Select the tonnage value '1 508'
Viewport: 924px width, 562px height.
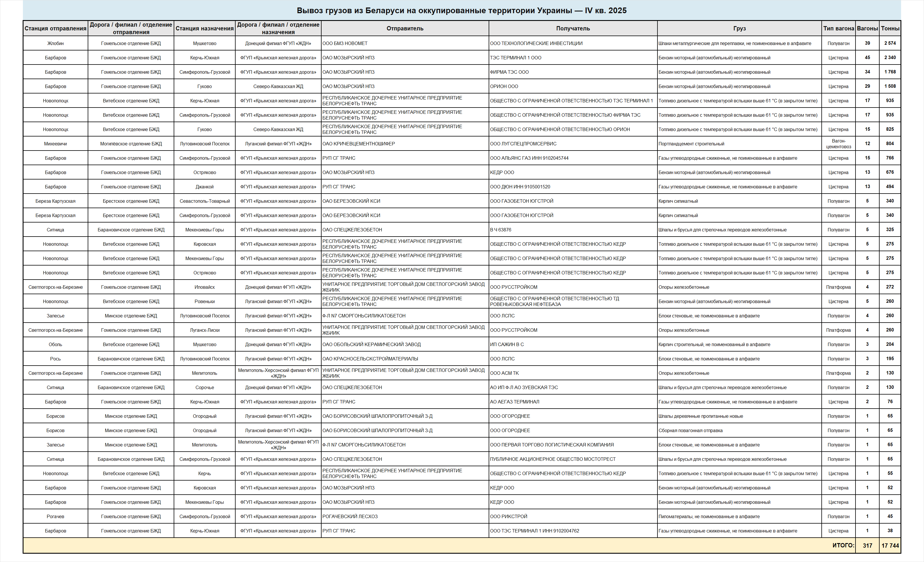coord(890,86)
